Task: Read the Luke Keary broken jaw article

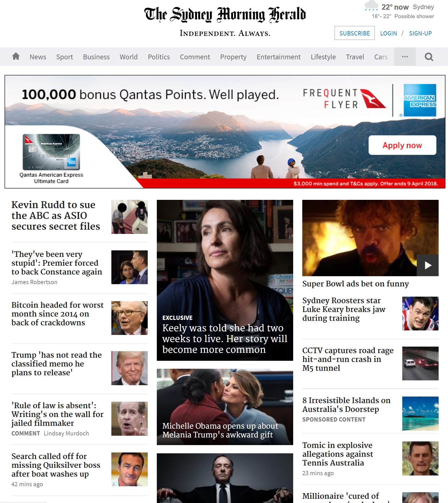Action: coord(344,309)
